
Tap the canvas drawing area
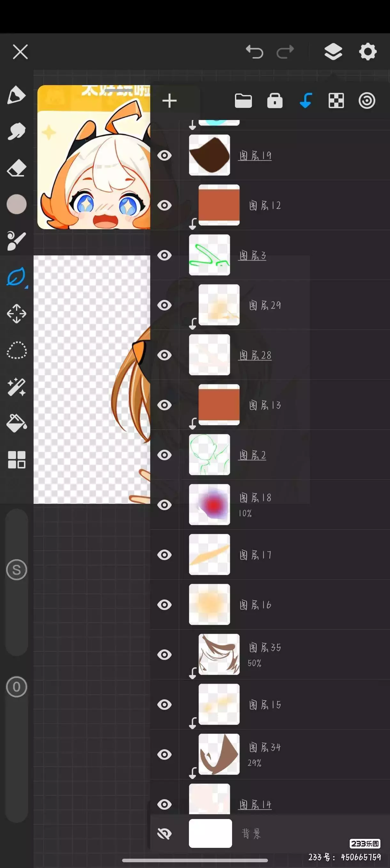92,379
